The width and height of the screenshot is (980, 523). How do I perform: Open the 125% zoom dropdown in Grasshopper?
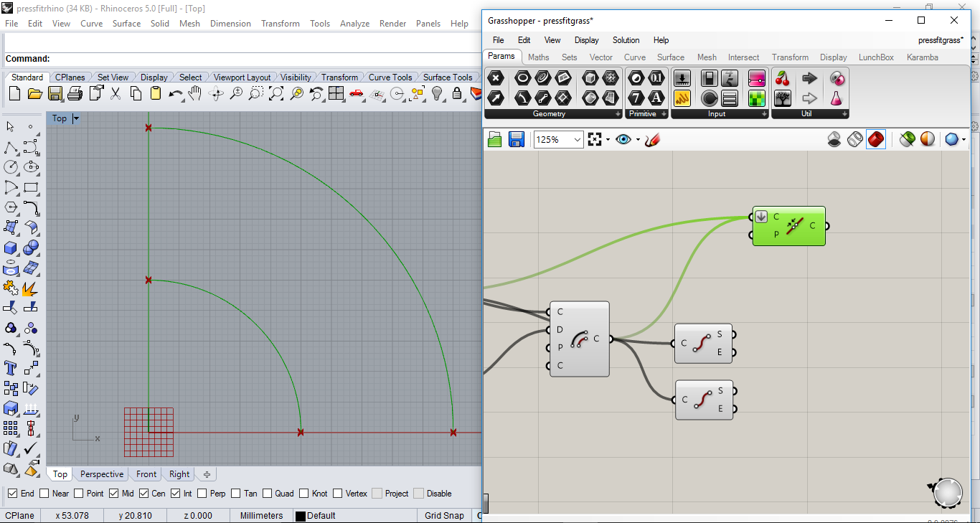(x=578, y=139)
